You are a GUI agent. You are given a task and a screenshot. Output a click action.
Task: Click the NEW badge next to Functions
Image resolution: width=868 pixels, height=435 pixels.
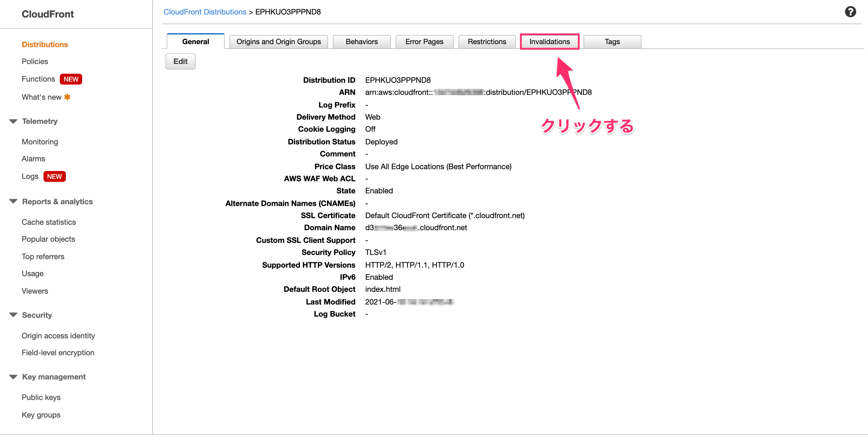71,79
